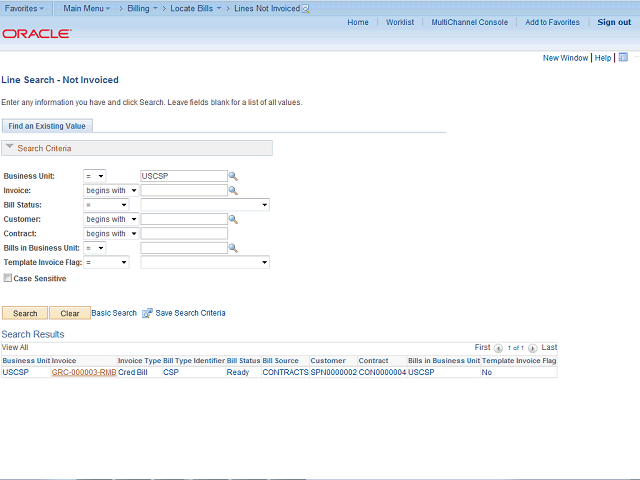Click the Lines Not Invoiced breadcrumb

point(267,9)
